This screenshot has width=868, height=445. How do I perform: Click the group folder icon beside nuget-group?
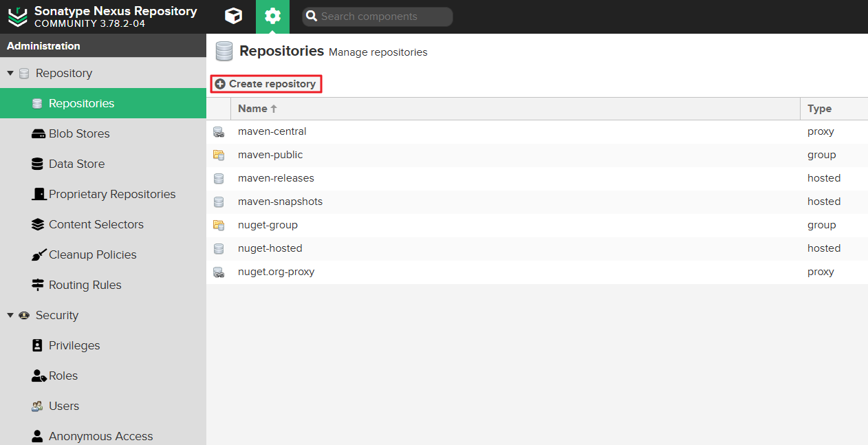219,225
